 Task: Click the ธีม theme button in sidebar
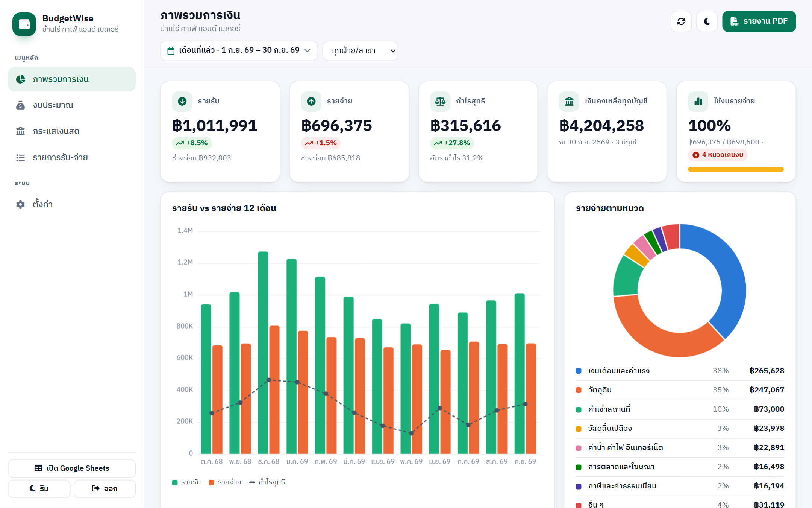pyautogui.click(x=39, y=488)
